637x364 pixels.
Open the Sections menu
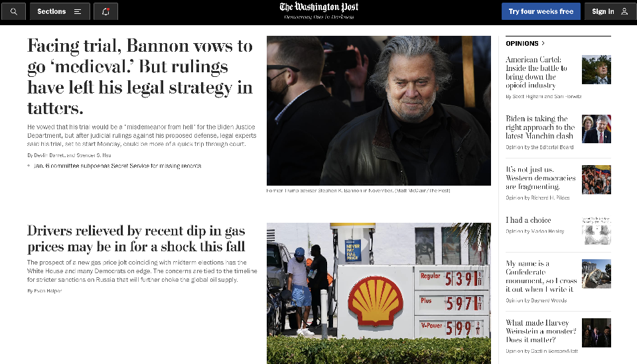pos(59,11)
